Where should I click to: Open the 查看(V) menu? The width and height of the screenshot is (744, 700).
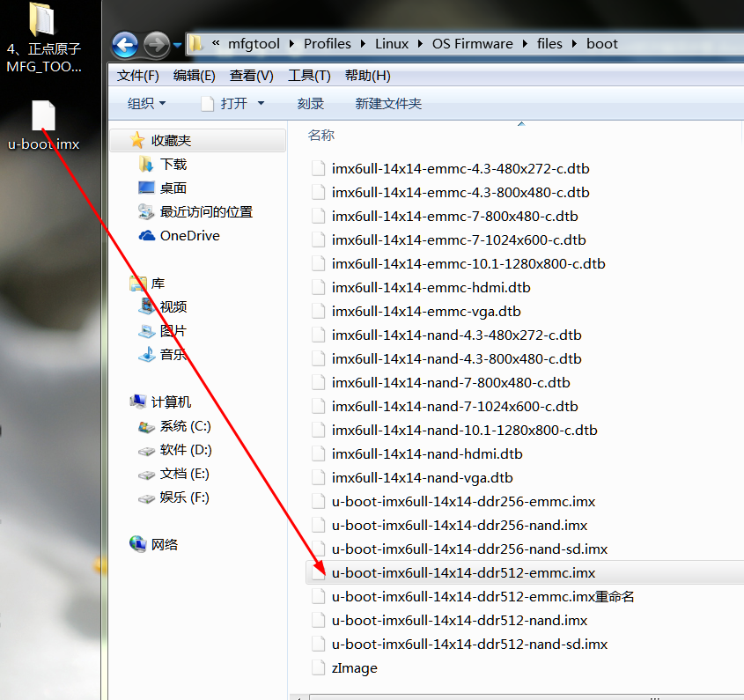pos(251,75)
